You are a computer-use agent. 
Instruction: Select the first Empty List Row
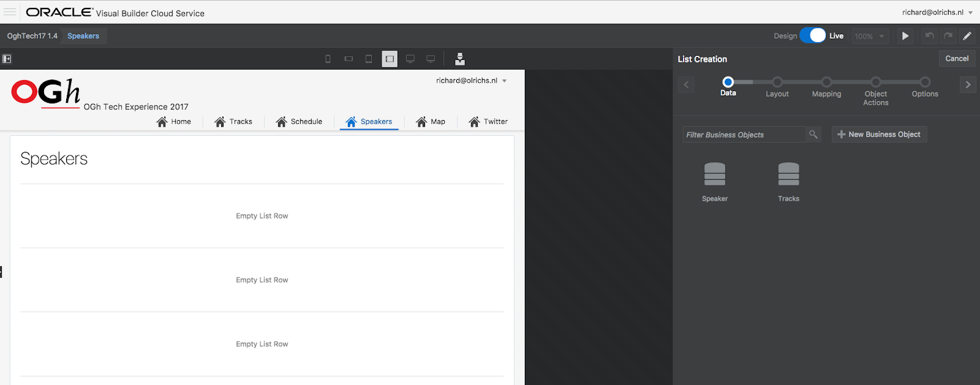coord(262,216)
